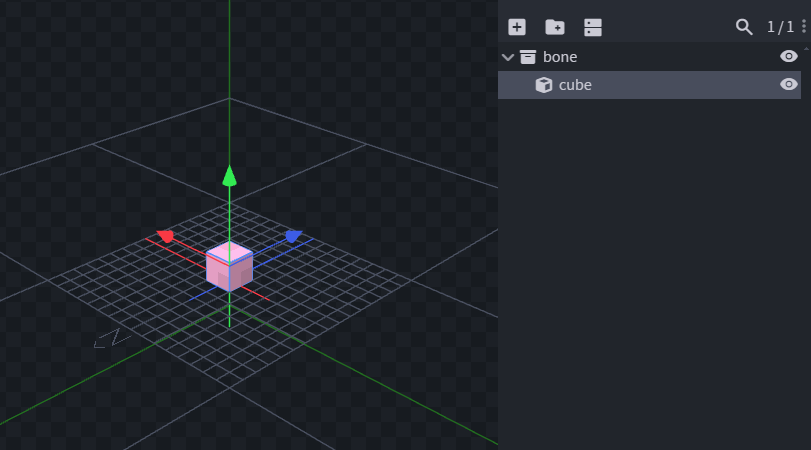
Task: Click the cube element's box icon
Action: [544, 85]
